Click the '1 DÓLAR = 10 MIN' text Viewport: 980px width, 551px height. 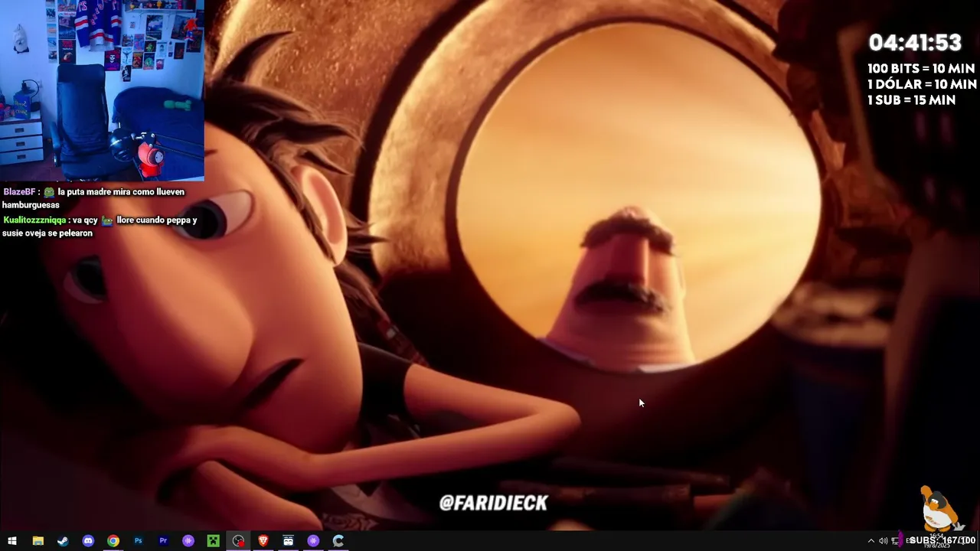click(x=922, y=84)
